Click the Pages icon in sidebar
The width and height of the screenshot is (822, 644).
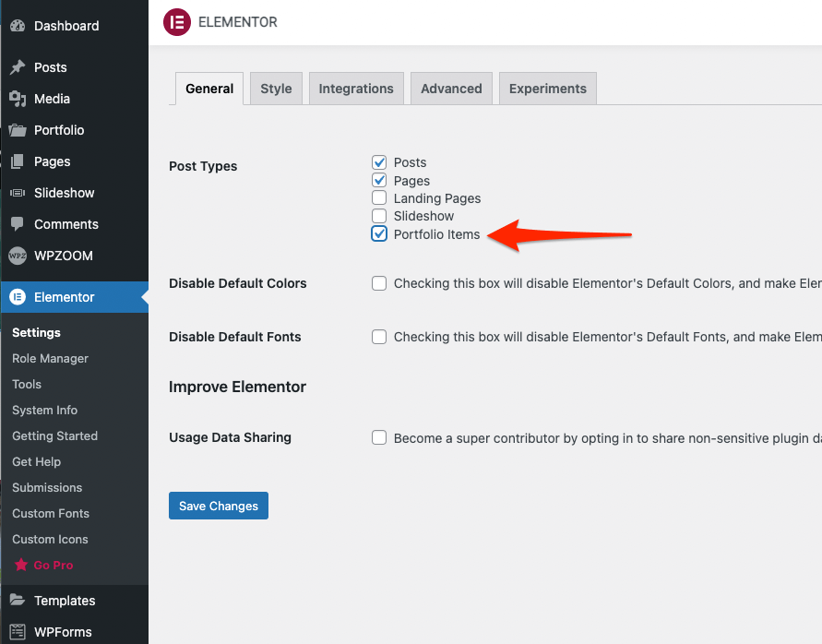click(x=18, y=161)
